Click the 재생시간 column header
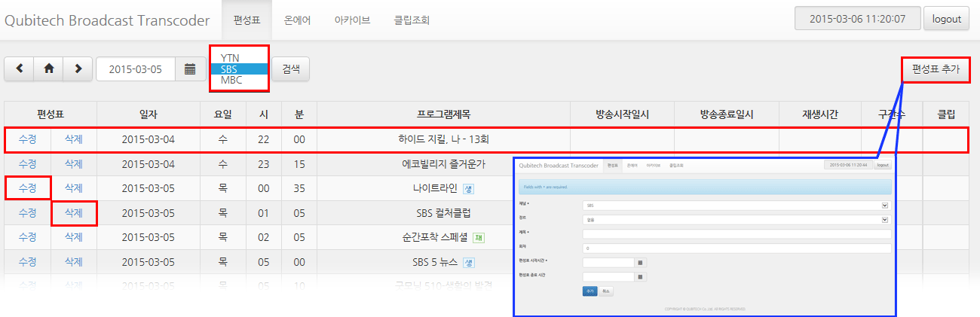 point(820,114)
